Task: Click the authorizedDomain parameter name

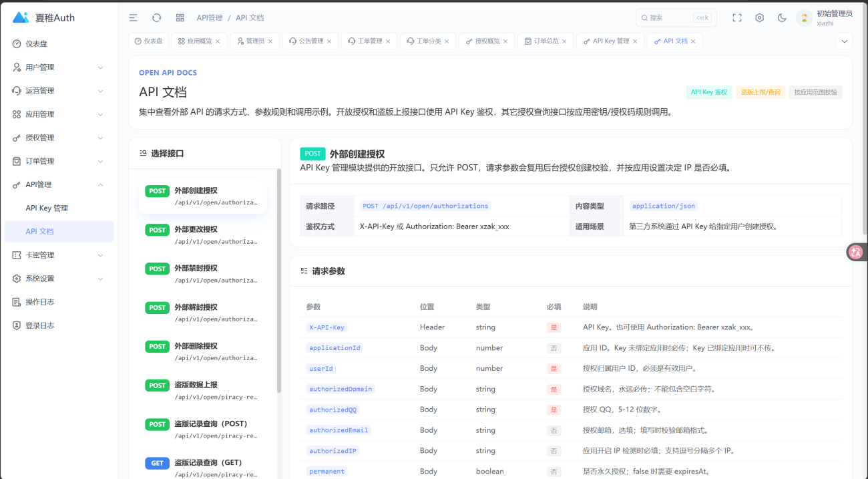Action: [x=341, y=389]
